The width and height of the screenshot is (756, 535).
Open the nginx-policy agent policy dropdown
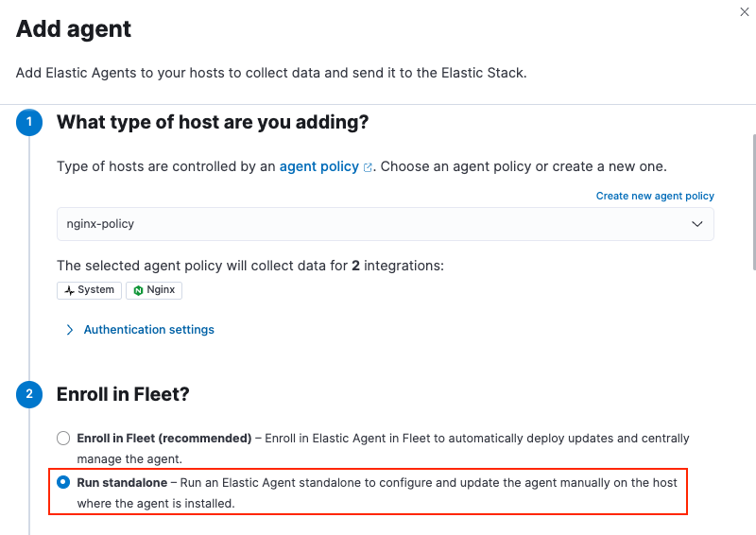click(385, 224)
